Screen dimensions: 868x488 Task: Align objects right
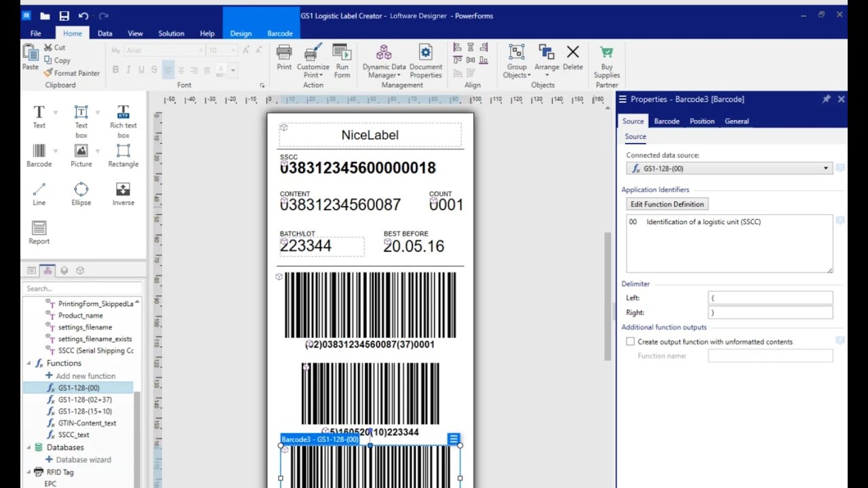[x=484, y=47]
